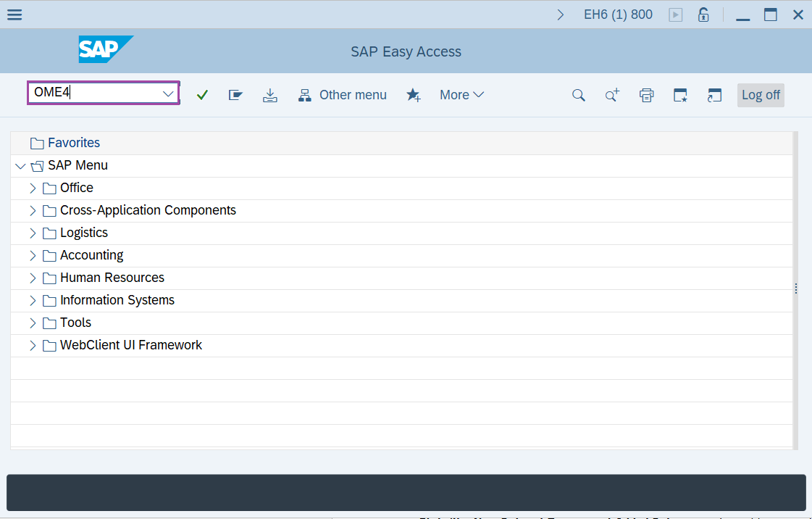Click the open folder toolbar icon

(235, 95)
